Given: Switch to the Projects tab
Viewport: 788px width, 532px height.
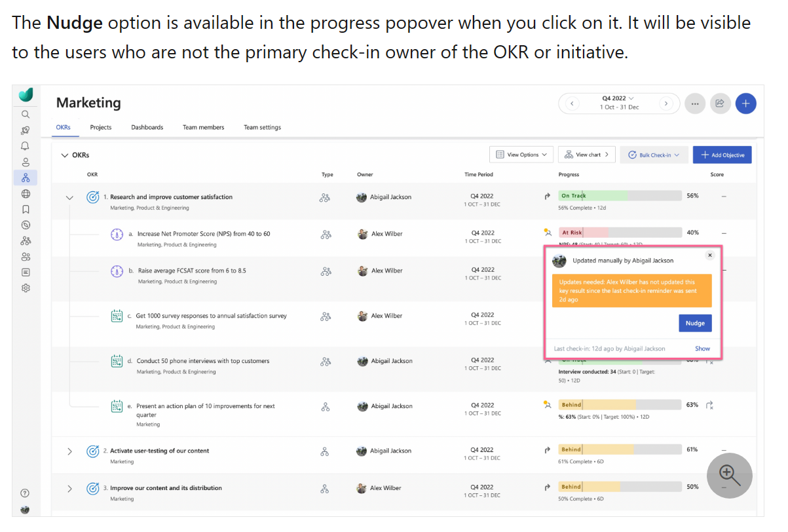Looking at the screenshot, I should click(x=101, y=127).
